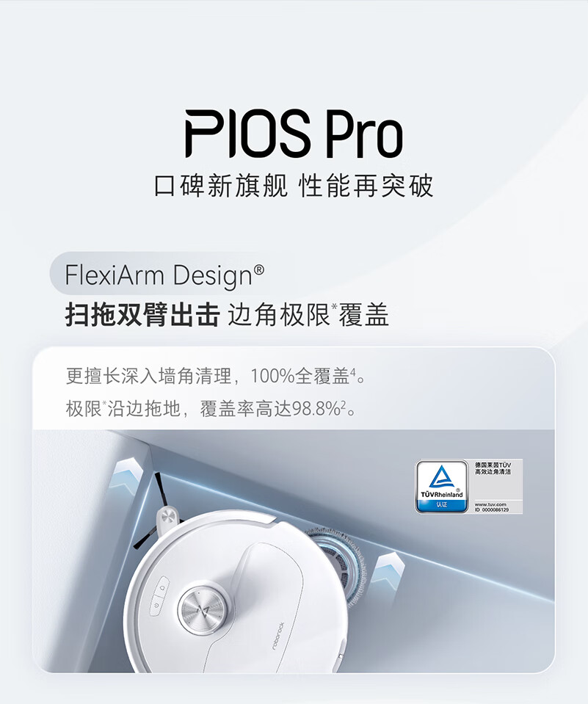Click the robot's home dock button
588x704 pixels.
pos(162,587)
